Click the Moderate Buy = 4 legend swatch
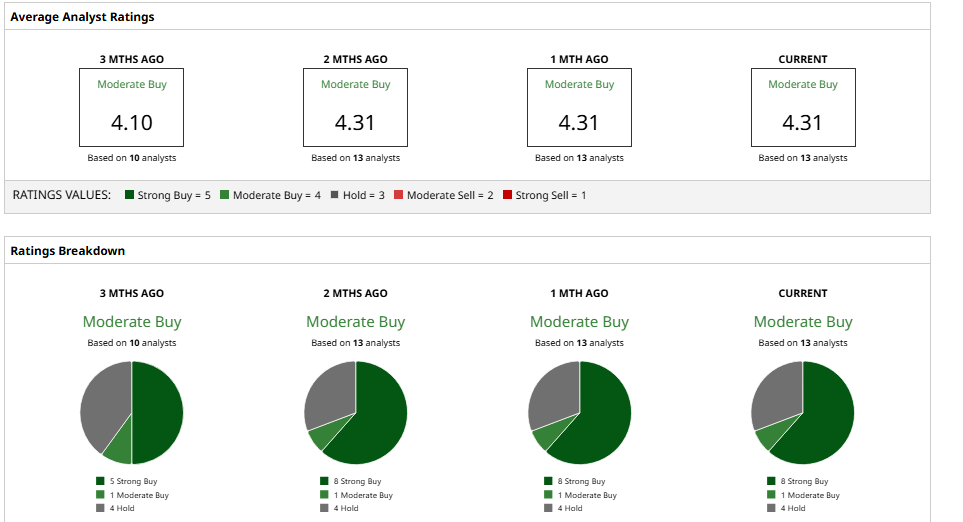 pos(225,195)
